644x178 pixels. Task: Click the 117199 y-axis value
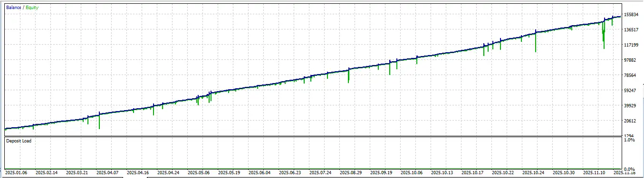632,45
